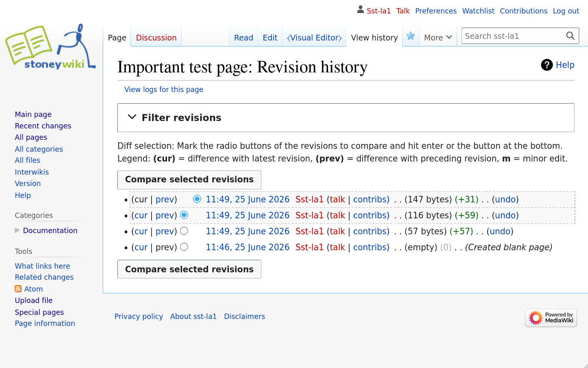588x368 pixels.
Task: Click the bottom Compare selected revisions button
Action: pos(189,269)
